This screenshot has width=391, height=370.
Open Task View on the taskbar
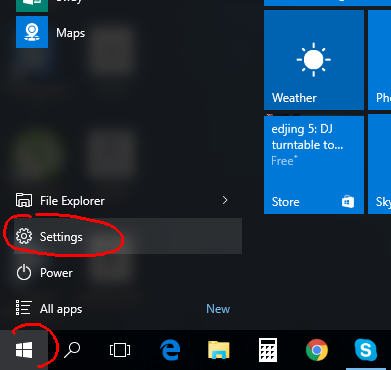tap(120, 350)
